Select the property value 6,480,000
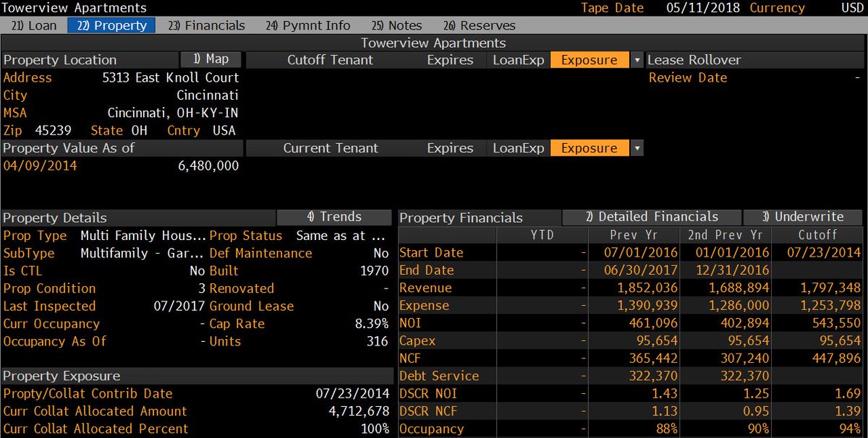This screenshot has width=868, height=438. (x=208, y=166)
